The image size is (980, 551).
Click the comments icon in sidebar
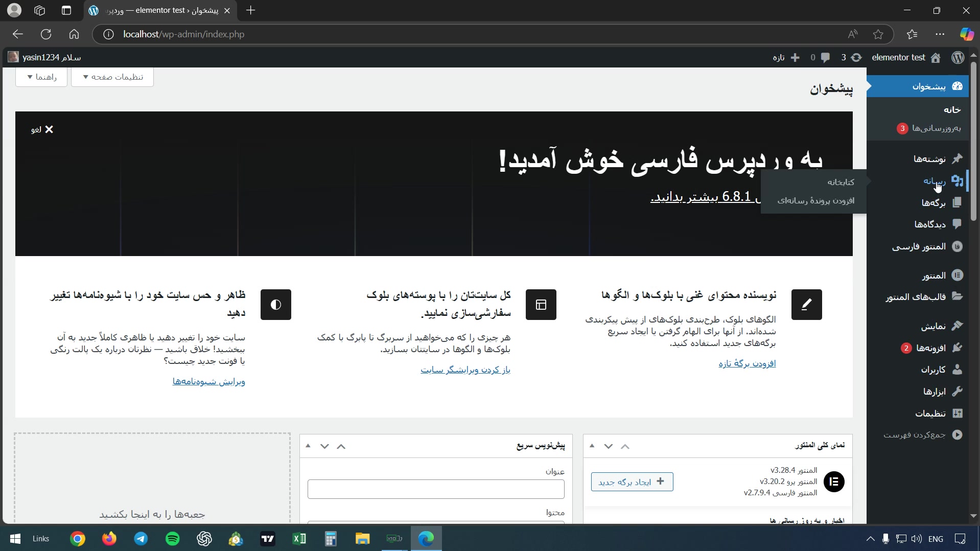tap(957, 224)
